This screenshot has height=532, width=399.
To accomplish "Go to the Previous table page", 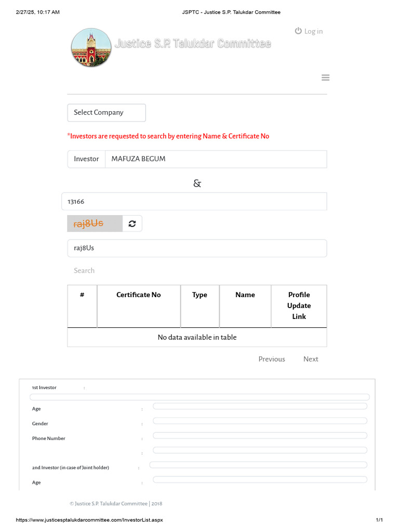I will 272,359.
